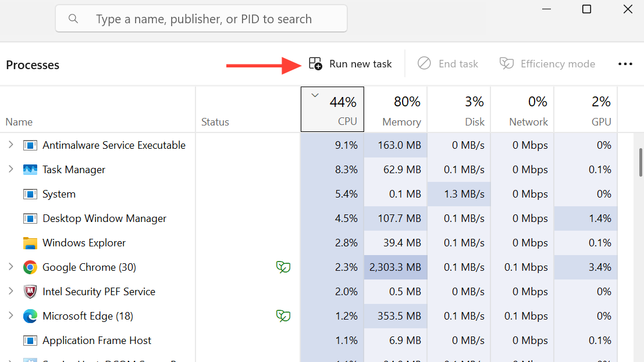
Task: Sort by GPU column header
Action: (x=586, y=109)
